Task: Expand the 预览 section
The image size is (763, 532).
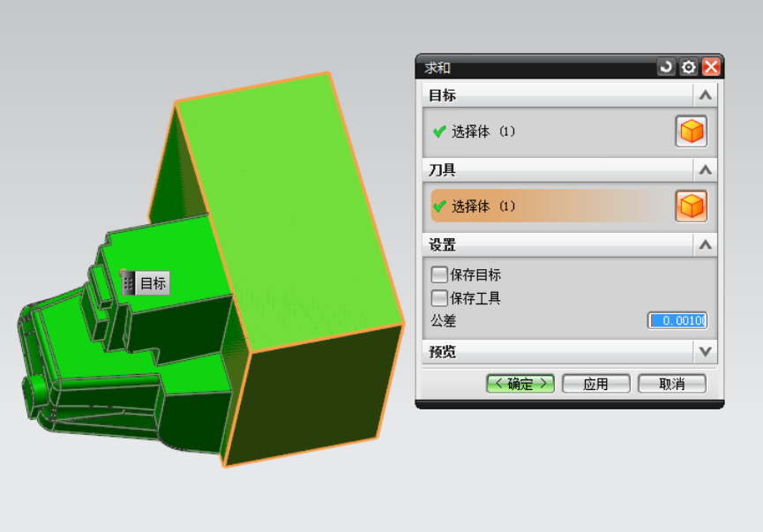Action: coord(705,351)
